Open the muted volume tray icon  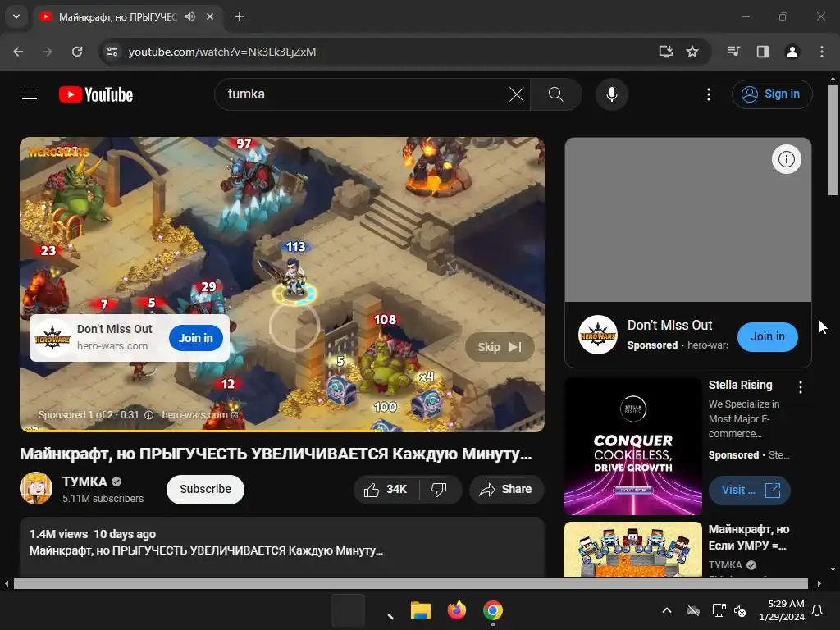pyautogui.click(x=740, y=610)
